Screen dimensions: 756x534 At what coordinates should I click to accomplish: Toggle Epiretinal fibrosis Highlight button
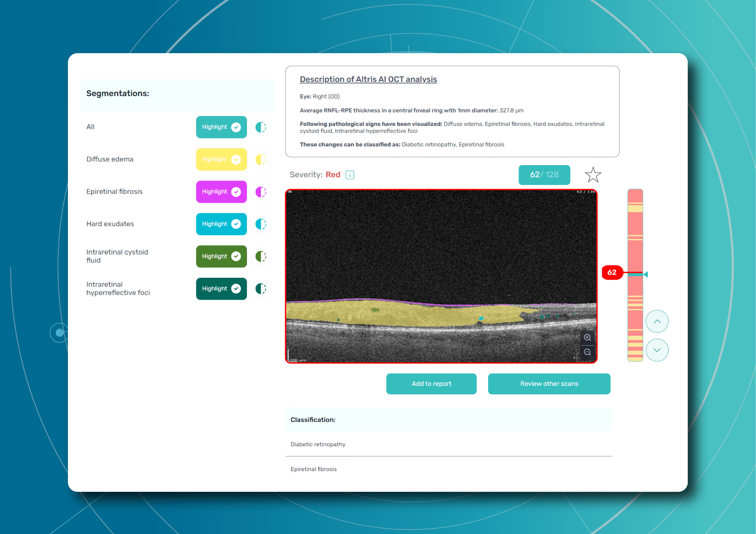coord(221,192)
